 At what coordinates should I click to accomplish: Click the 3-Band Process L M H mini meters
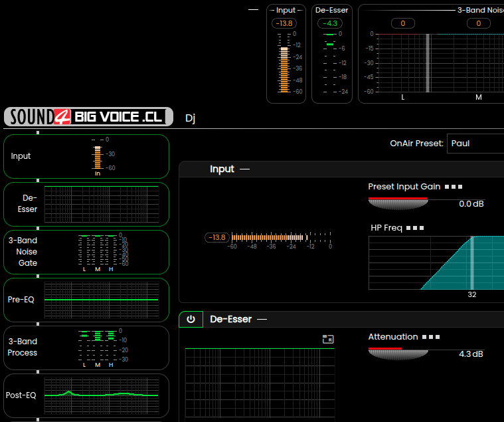click(98, 346)
